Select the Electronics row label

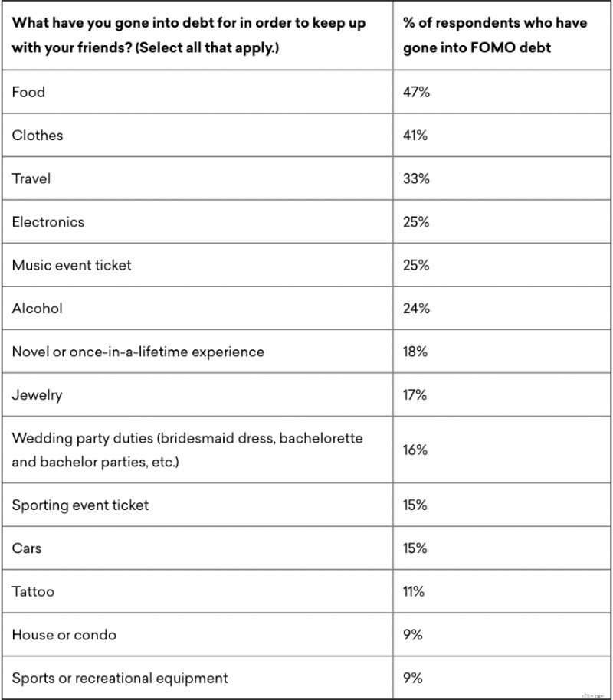pos(48,222)
